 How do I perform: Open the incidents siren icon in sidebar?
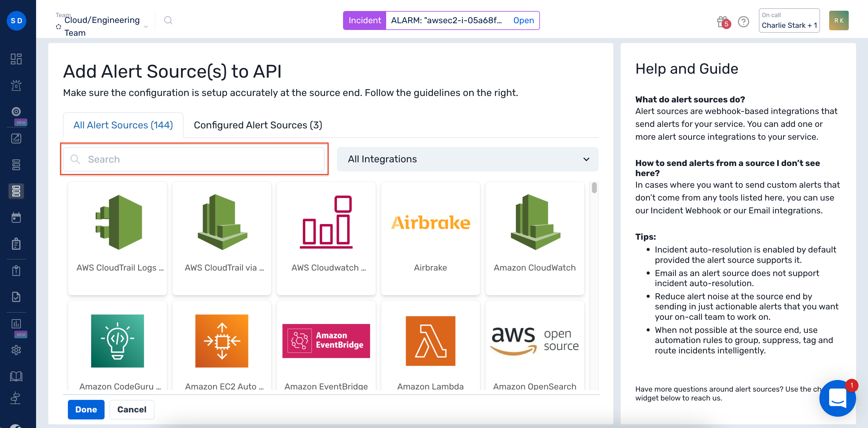(x=16, y=85)
